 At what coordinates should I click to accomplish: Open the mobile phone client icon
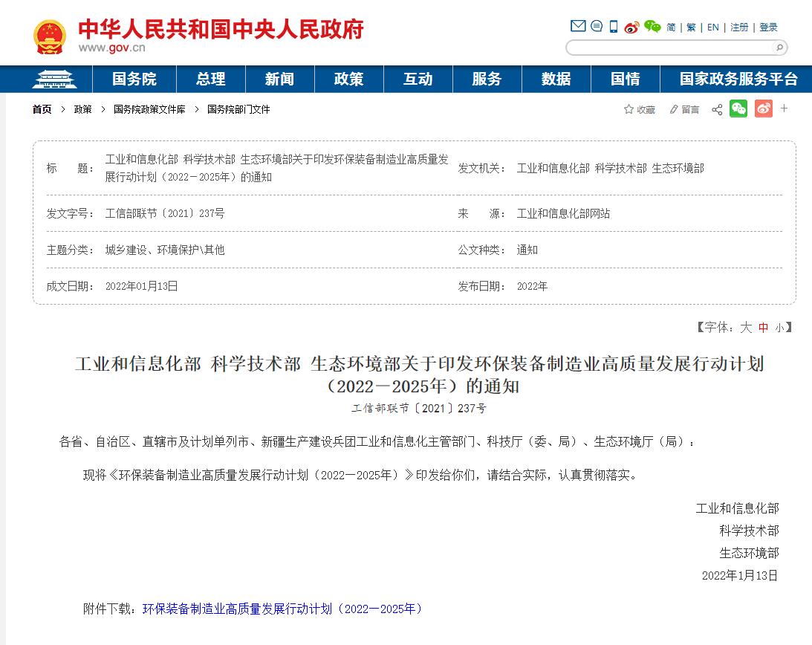pos(614,27)
